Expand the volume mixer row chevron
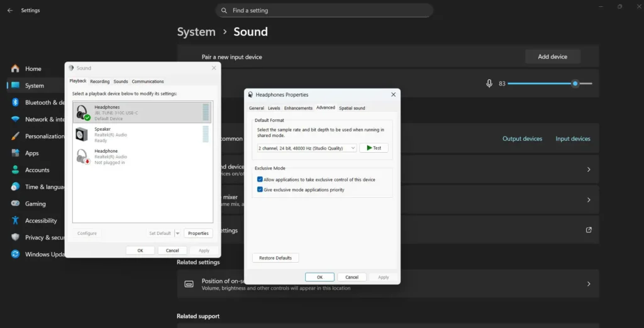Screen dimensions: 644x328 pos(589,200)
